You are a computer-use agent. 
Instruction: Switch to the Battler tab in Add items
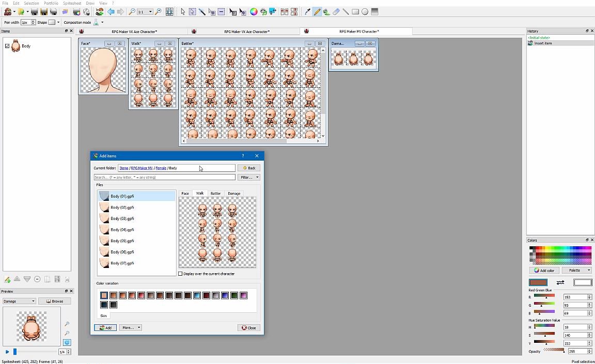click(x=215, y=193)
